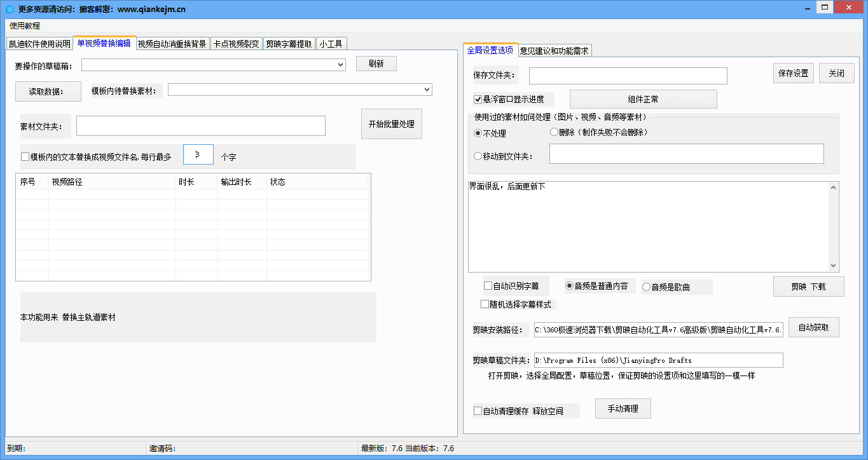Viewport: 868px width, 460px height.
Task: Click the 手动清理 button
Action: pos(622,408)
